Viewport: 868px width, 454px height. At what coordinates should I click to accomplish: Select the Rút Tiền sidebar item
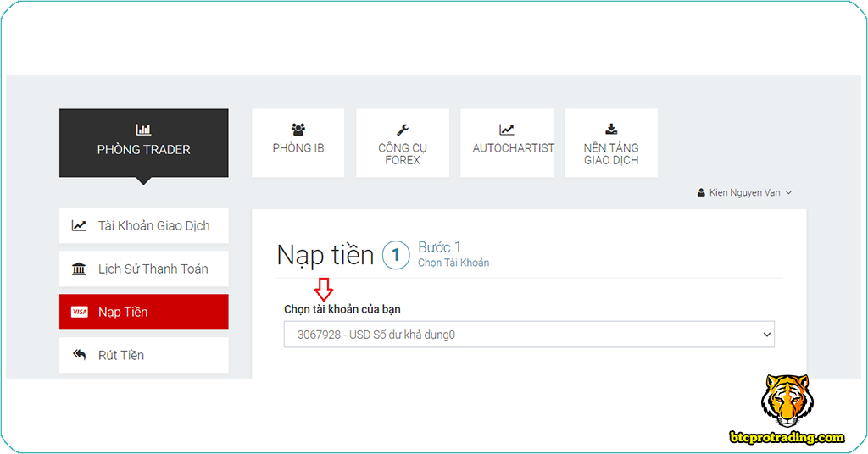pos(121,355)
